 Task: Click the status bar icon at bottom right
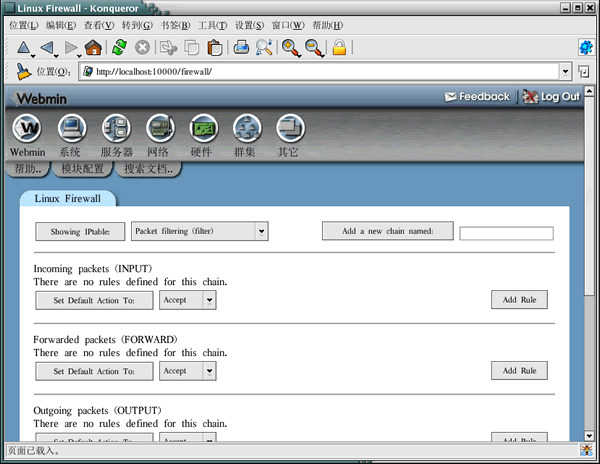[x=586, y=450]
